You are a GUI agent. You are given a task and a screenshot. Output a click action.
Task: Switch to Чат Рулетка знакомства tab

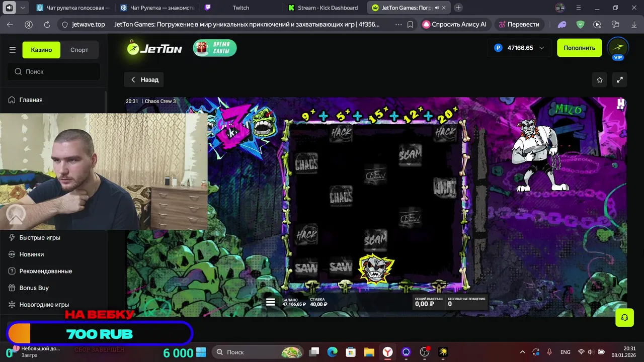coord(157,8)
